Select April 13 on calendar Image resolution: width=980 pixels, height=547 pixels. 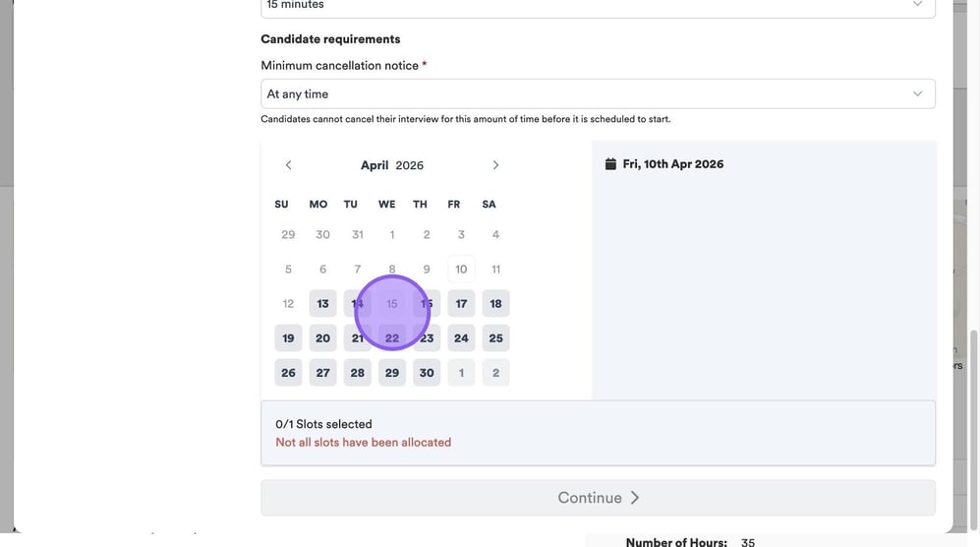click(322, 304)
